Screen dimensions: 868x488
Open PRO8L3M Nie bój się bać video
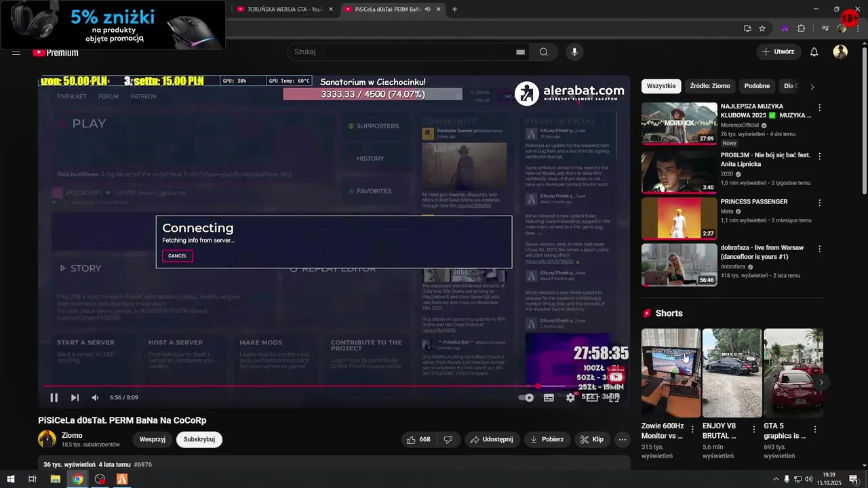point(679,171)
